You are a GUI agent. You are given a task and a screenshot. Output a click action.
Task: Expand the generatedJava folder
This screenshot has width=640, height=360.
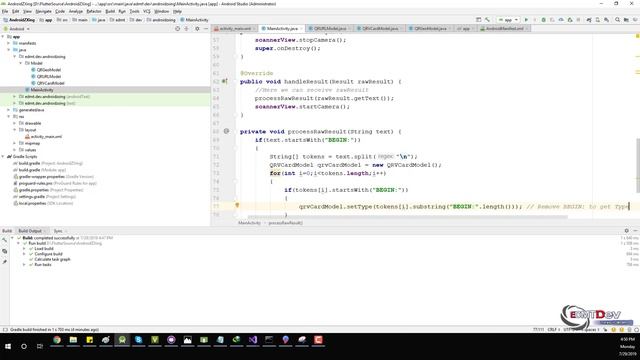click(x=9, y=110)
